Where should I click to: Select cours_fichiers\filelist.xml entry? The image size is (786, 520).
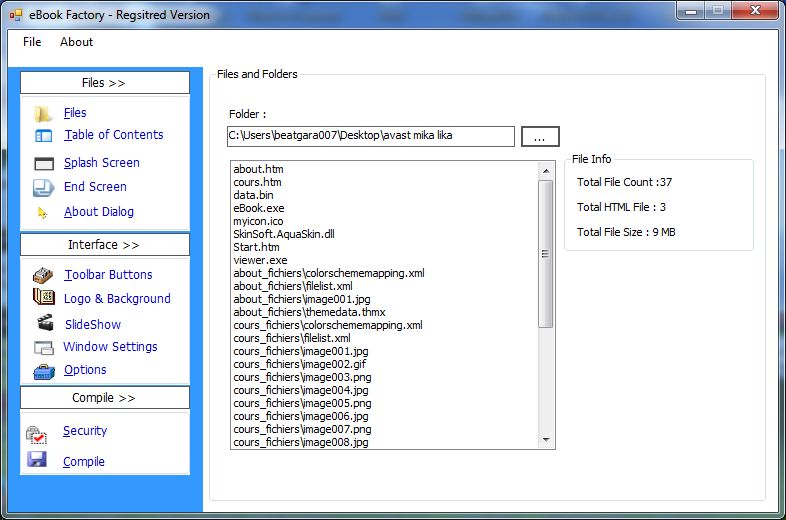coord(292,338)
